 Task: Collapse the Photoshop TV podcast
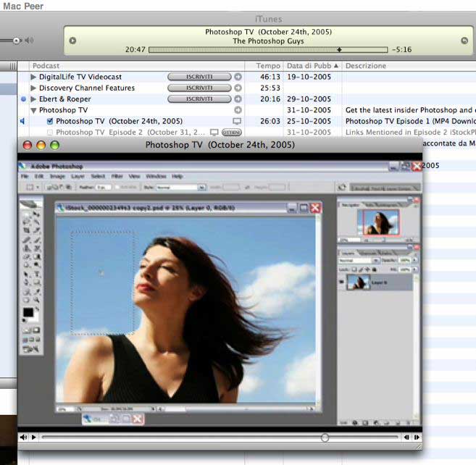tap(34, 110)
